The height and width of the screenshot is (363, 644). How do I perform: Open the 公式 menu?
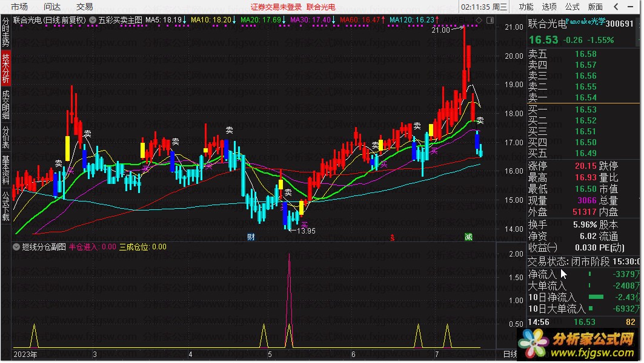point(572,7)
